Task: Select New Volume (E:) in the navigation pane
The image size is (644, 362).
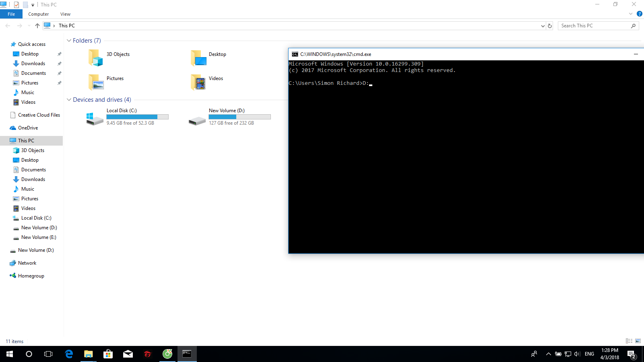Action: pos(38,237)
